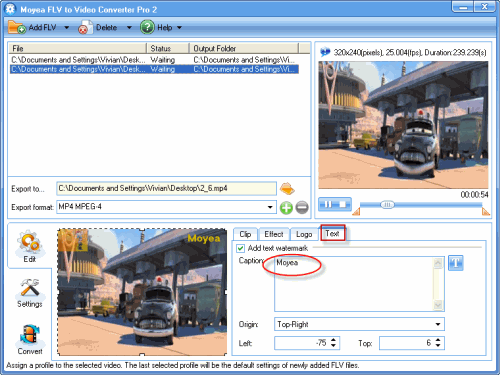Click the trim end marker triangle
Screen dimensions: 500x375
pyautogui.click(x=486, y=211)
